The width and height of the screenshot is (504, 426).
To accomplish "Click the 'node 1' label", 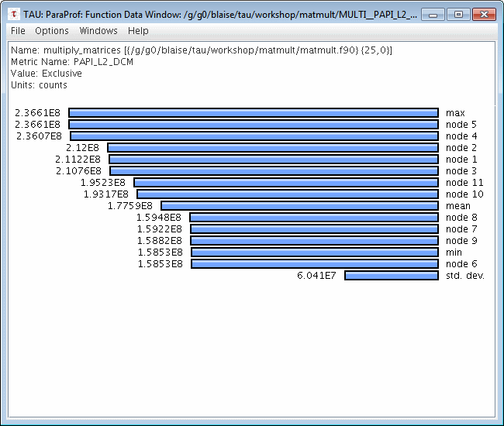I will tap(461, 160).
